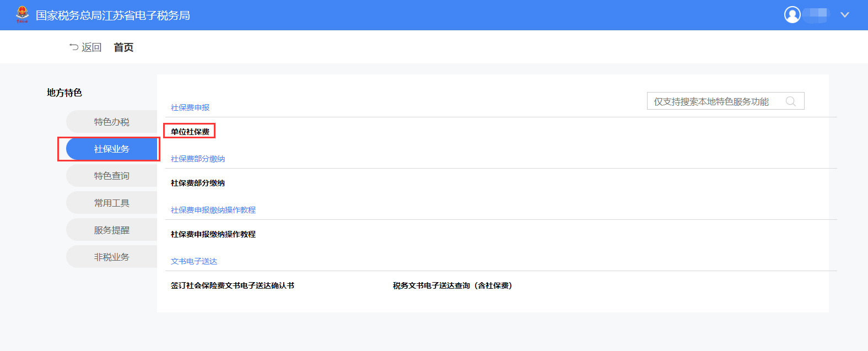Expand the account dropdown chevron
This screenshot has height=351, width=868.
coord(844,15)
